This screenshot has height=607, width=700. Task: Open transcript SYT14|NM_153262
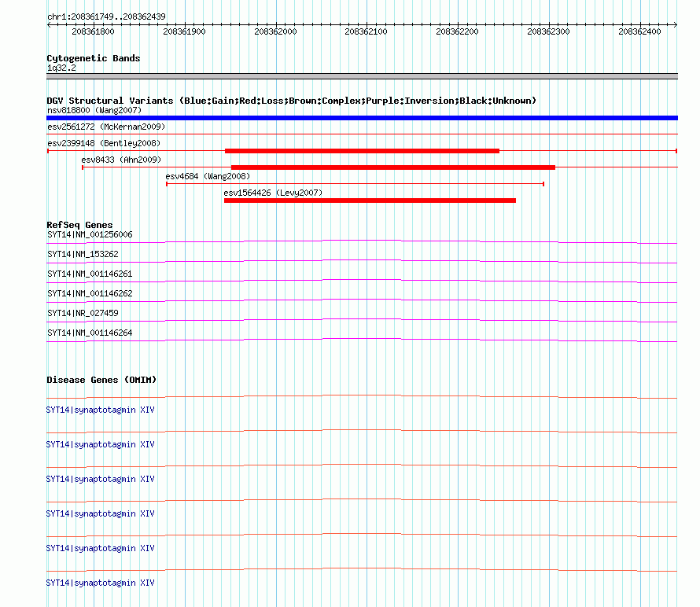click(x=83, y=255)
